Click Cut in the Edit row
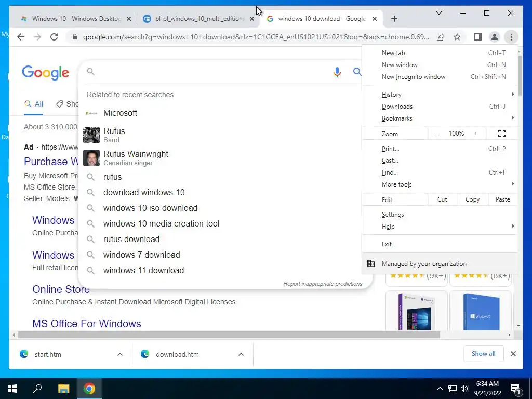This screenshot has height=399, width=532. pos(443,199)
